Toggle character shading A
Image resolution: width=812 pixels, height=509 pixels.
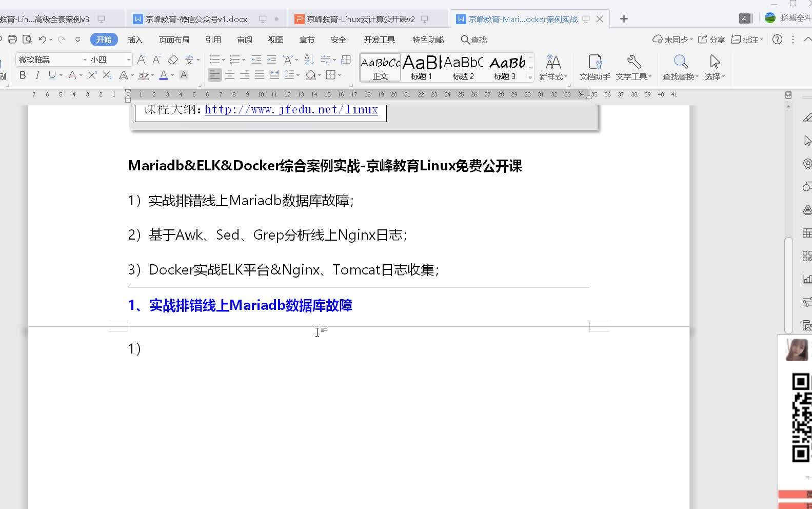[184, 75]
